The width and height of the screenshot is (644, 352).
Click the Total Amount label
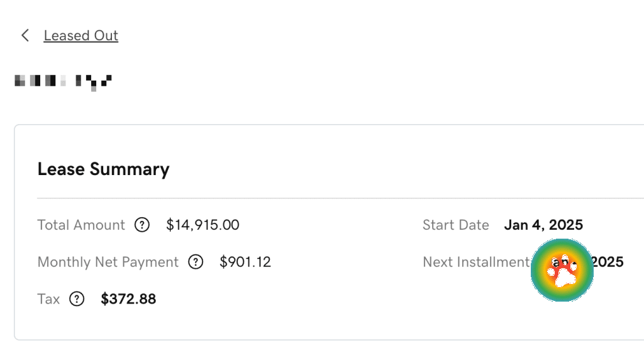[81, 225]
